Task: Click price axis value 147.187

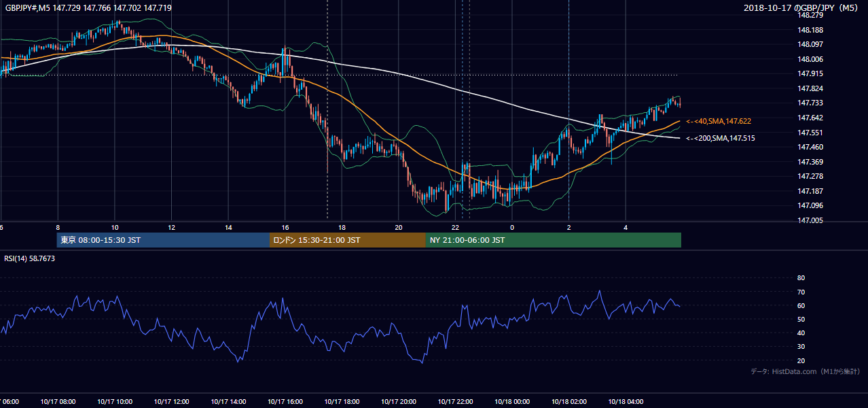Action: point(810,191)
